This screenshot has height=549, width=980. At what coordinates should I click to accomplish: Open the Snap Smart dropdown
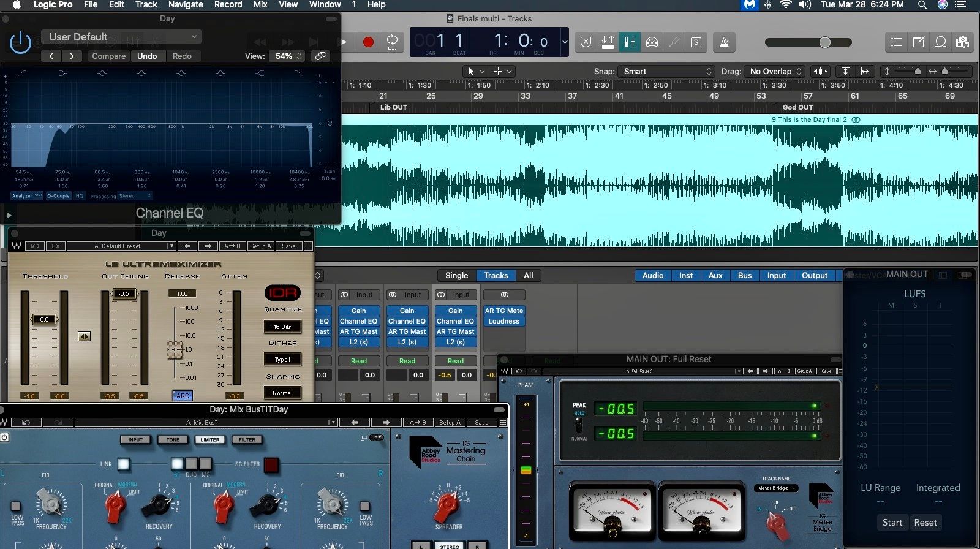click(x=666, y=71)
